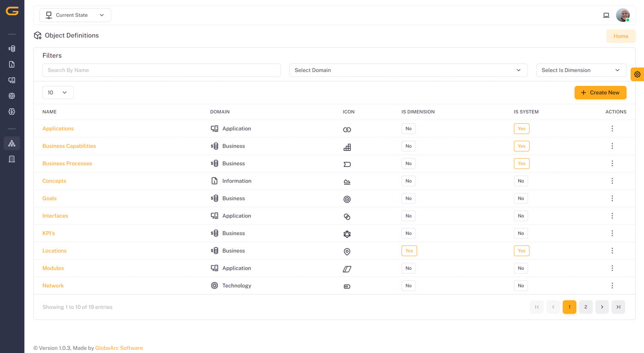Viewport: 644px width, 353px height.
Task: Open the Application domain sidebar icon
Action: (12, 80)
